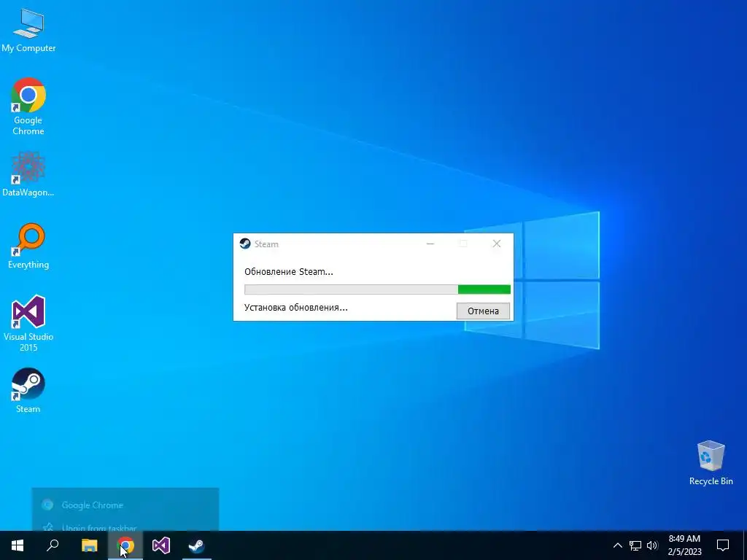Viewport: 747px width, 560px height.
Task: Open the taskbar search magnifier
Action: [53, 545]
